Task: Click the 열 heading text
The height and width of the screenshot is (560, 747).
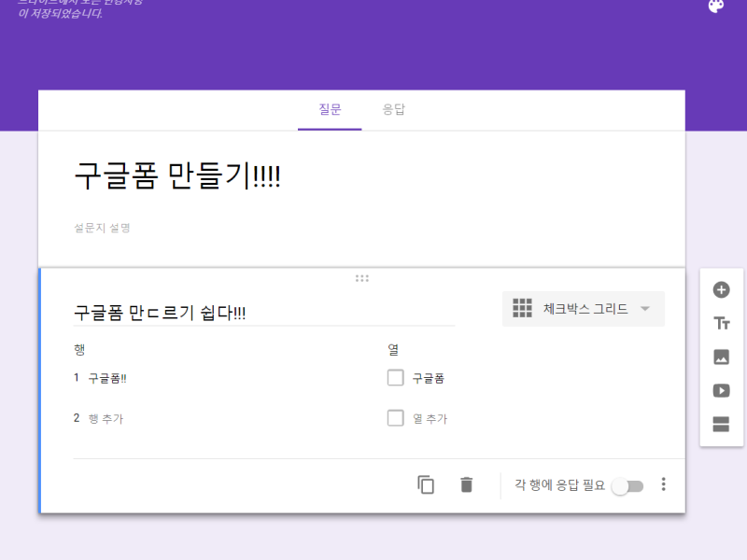Action: [393, 349]
